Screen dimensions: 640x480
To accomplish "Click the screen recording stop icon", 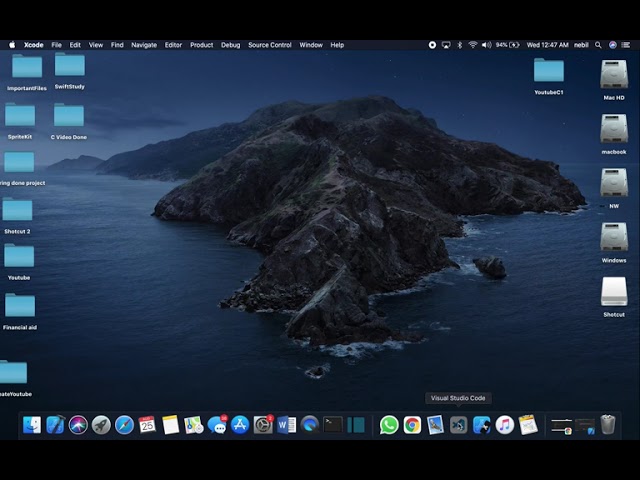I will tap(432, 45).
